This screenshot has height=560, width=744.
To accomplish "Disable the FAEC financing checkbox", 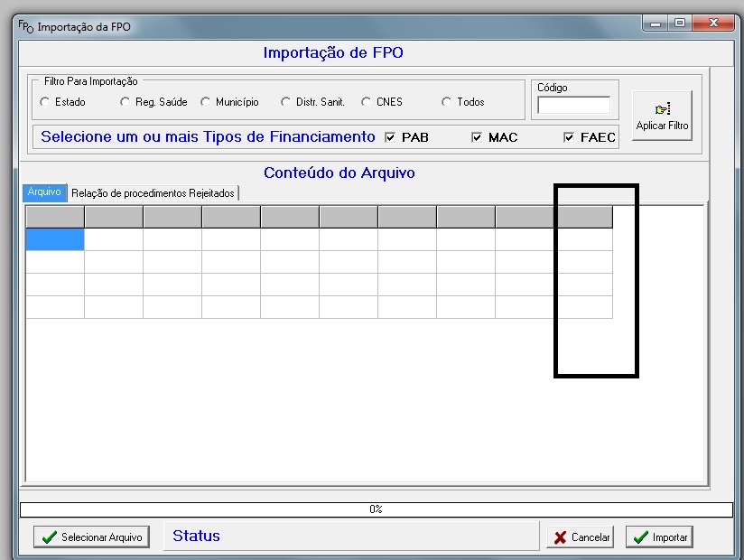I will click(569, 138).
